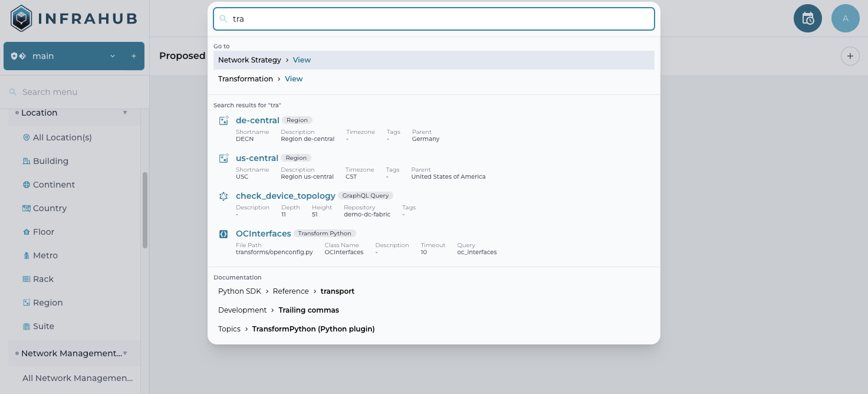This screenshot has height=394, width=868.
Task: Click the plus icon to create branch
Action: (134, 56)
